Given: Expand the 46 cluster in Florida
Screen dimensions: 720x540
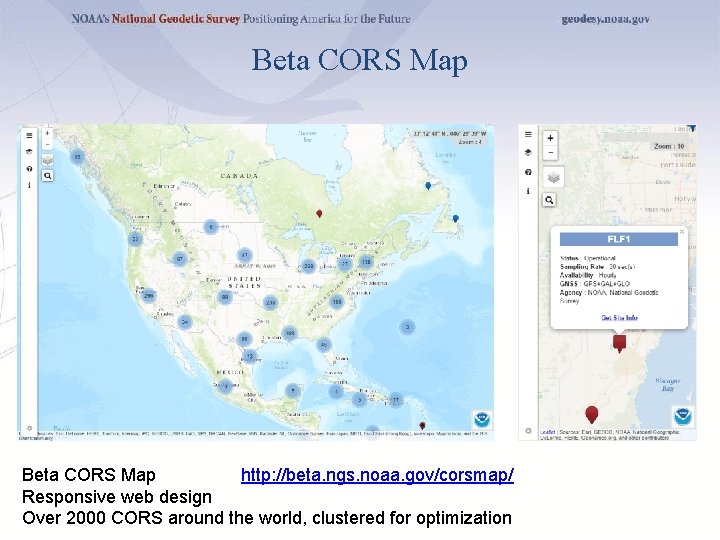Looking at the screenshot, I should (324, 344).
